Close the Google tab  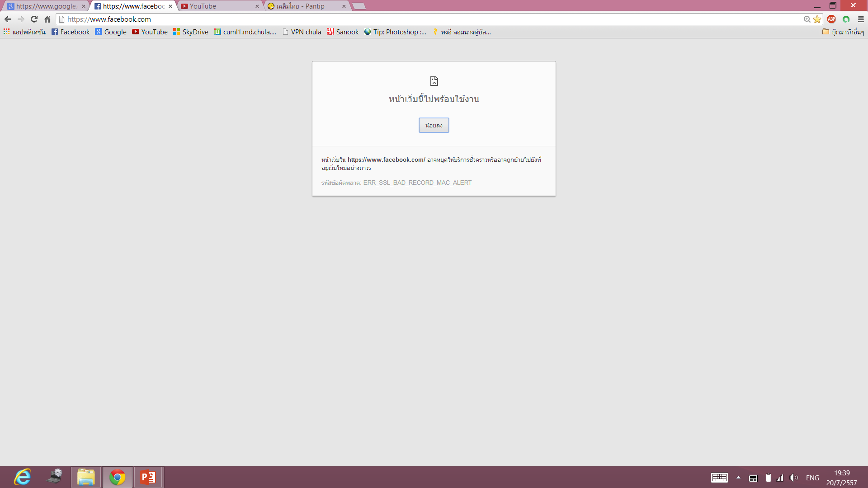click(84, 6)
